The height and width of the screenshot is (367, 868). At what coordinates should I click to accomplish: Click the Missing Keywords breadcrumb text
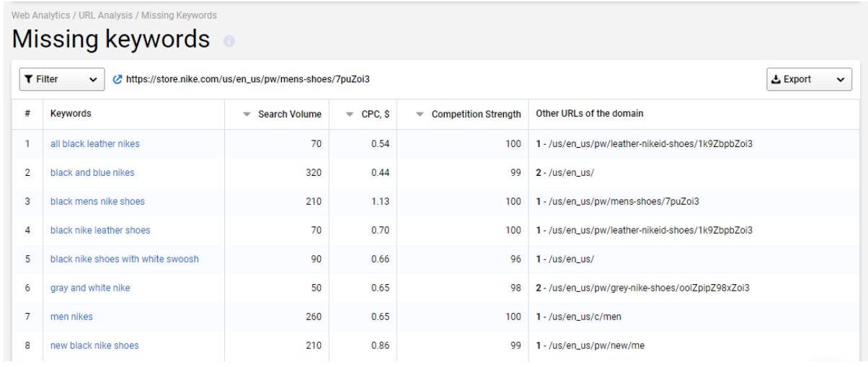click(177, 15)
